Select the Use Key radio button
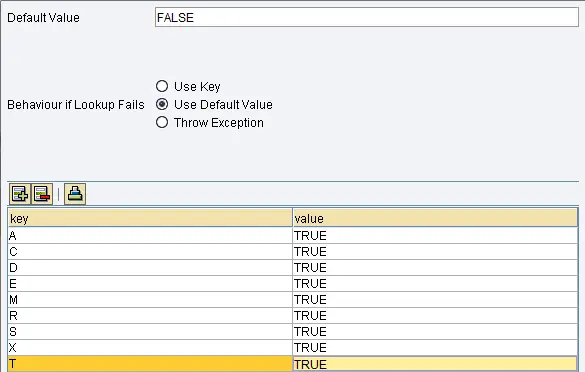Screen dimensions: 585x372 coord(162,86)
